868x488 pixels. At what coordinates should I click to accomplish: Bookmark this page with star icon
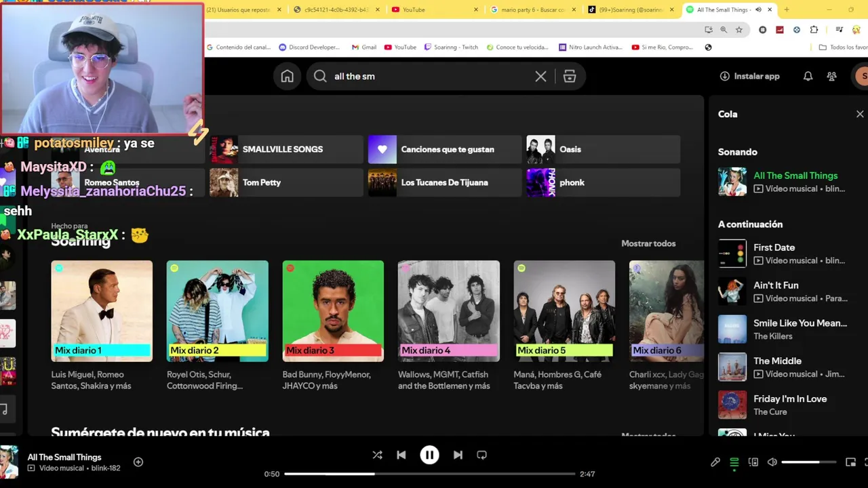739,30
